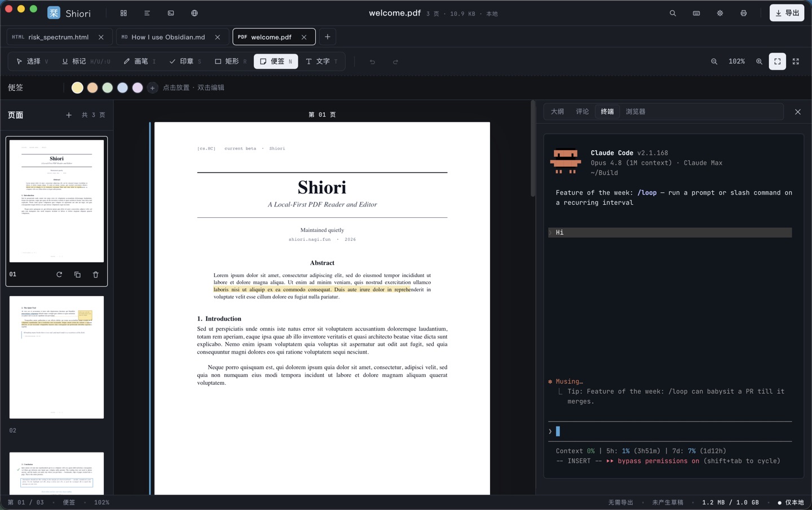This screenshot has height=510, width=812.
Task: Select the 文字 text tool
Action: [321, 61]
